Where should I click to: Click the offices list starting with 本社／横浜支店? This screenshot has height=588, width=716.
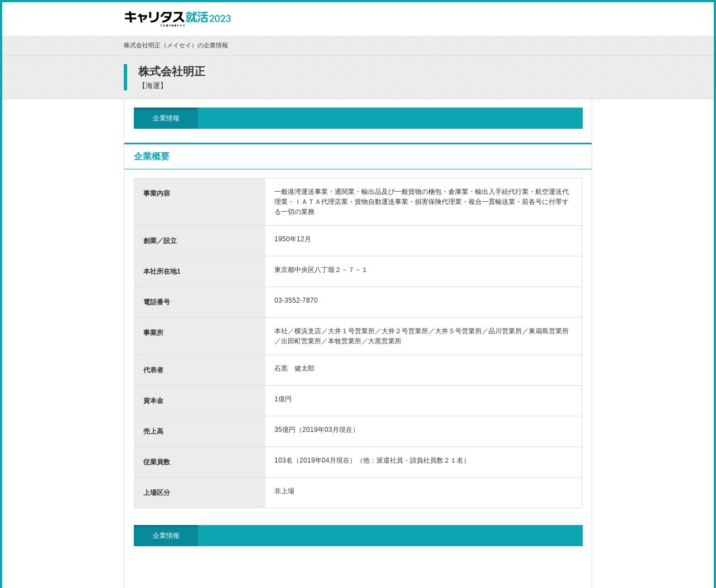[422, 336]
